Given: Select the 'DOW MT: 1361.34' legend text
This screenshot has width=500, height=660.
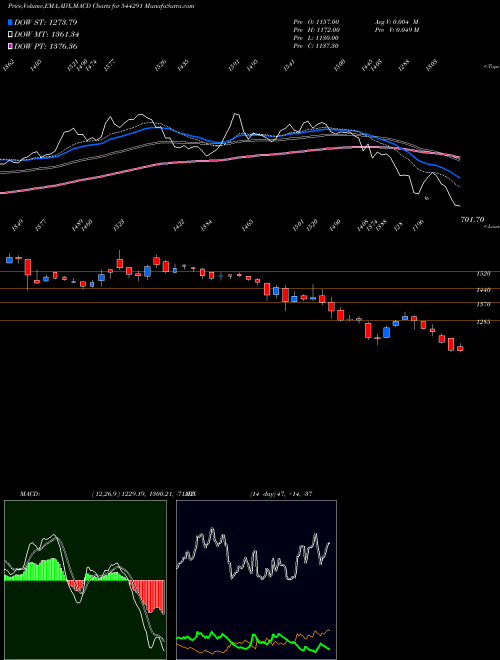Looking at the screenshot, I should (47, 35).
